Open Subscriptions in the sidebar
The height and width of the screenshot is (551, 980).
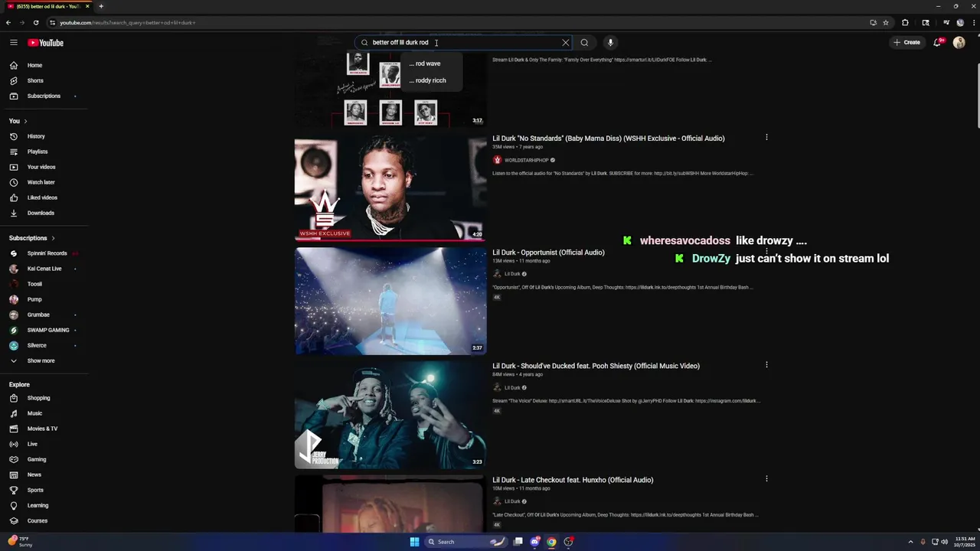tap(44, 96)
